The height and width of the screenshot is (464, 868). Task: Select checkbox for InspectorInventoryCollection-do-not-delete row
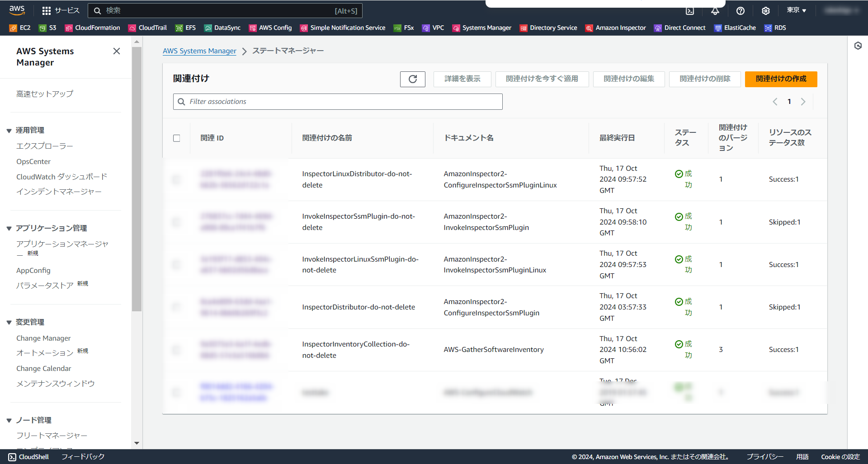point(177,350)
